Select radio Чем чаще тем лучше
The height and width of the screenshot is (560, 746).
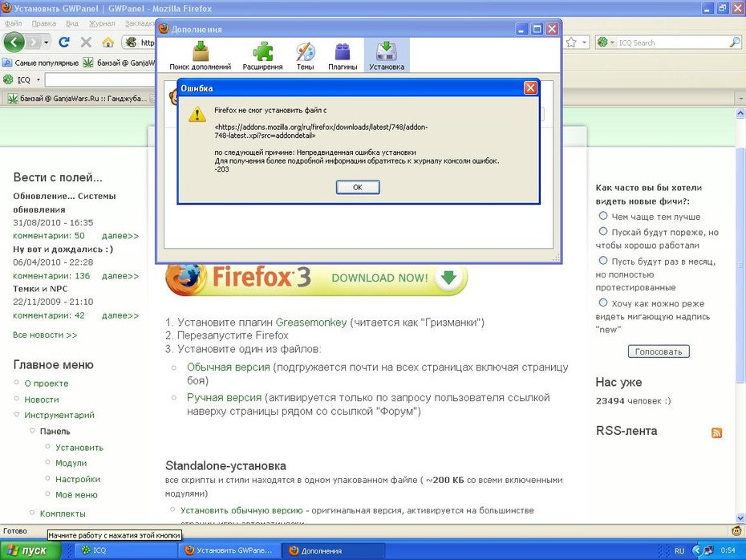[603, 216]
